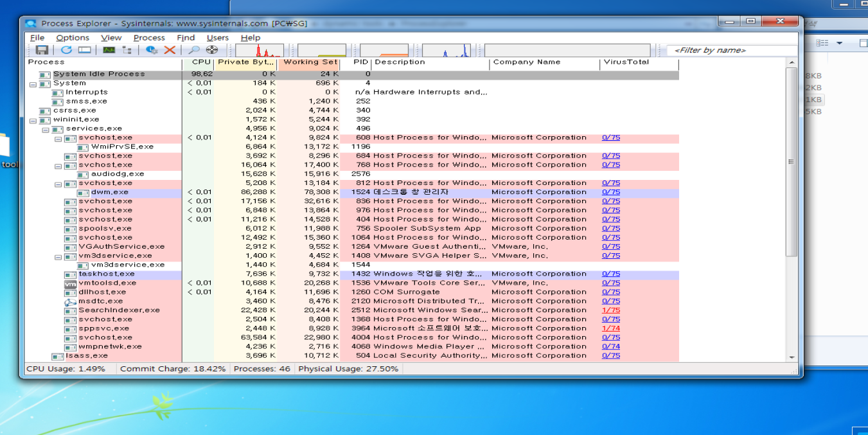The width and height of the screenshot is (868, 435).
Task: Toggle the Show Process Tree toolbar icon
Action: pyautogui.click(x=127, y=50)
